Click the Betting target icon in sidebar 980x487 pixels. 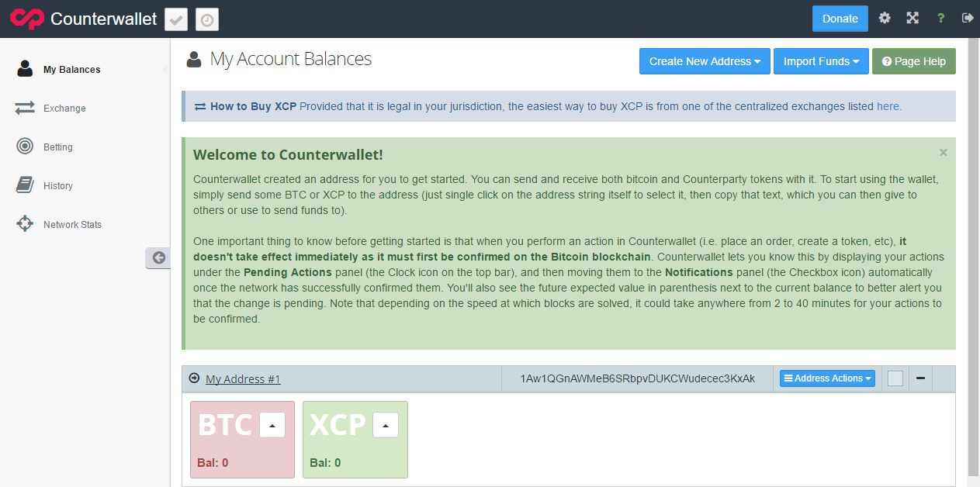click(x=25, y=146)
